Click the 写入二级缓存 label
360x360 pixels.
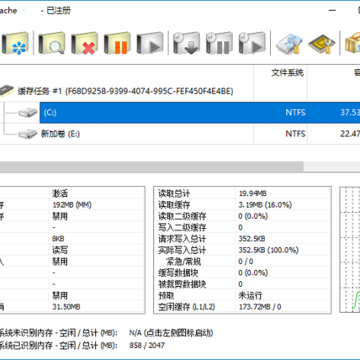[182, 227]
